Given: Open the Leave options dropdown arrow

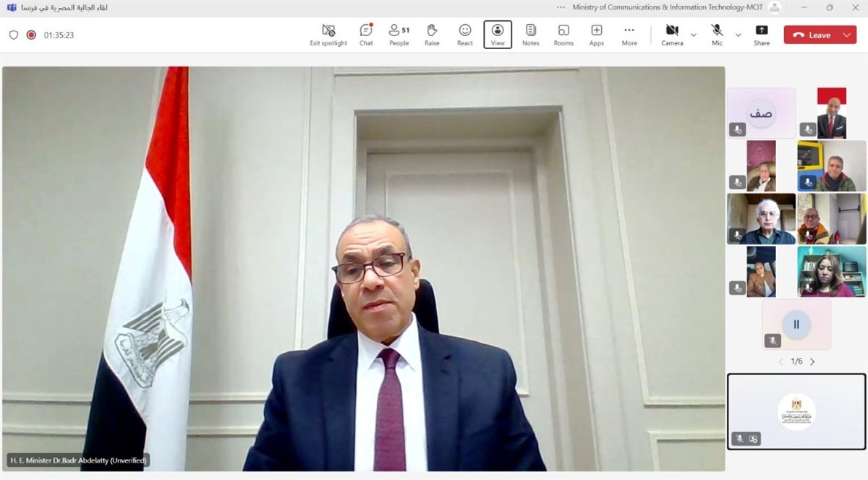Looking at the screenshot, I should click(x=847, y=35).
